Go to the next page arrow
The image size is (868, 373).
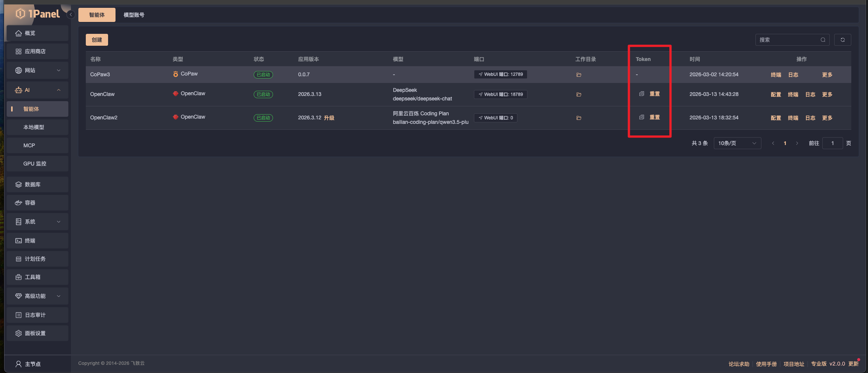pos(797,143)
